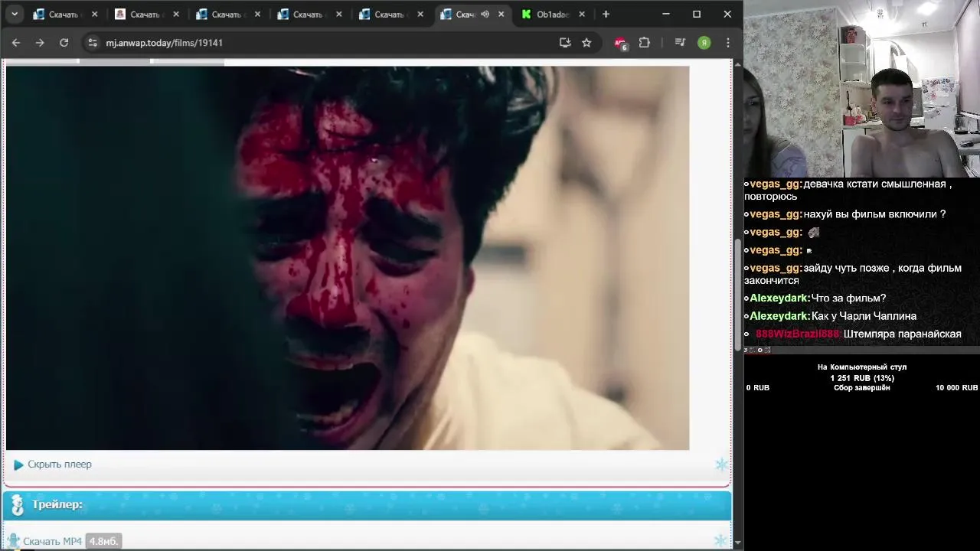Click the username 888WizBrazil888 in chat
Screen dimensions: 980x551
pos(798,334)
